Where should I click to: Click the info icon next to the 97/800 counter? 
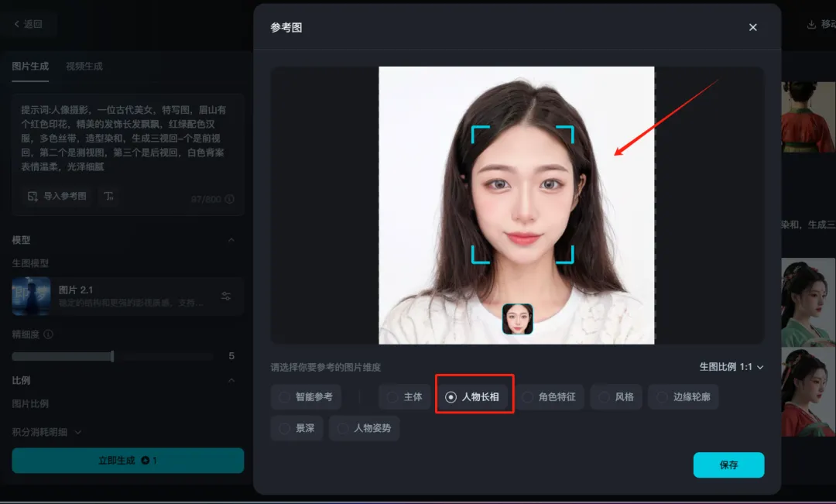click(229, 199)
